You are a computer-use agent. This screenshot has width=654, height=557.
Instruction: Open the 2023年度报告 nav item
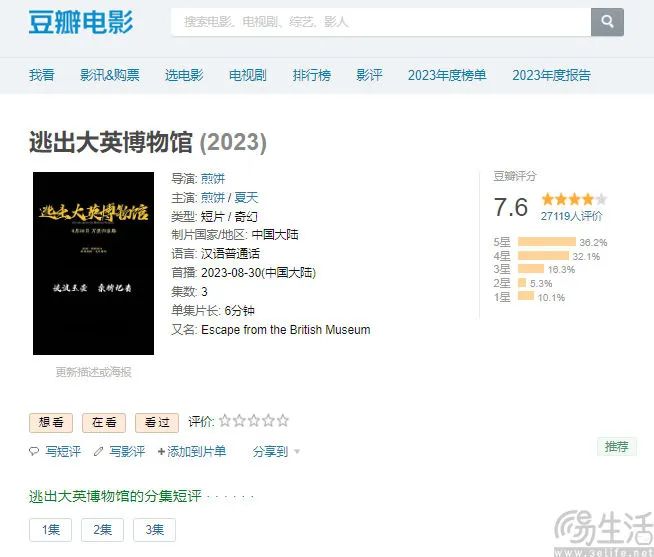pos(551,75)
